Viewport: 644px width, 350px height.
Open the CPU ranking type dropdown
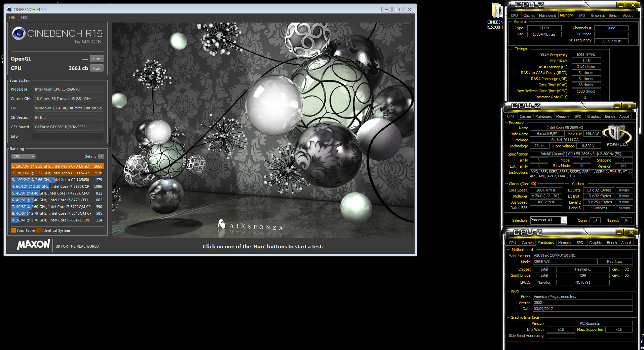point(24,156)
